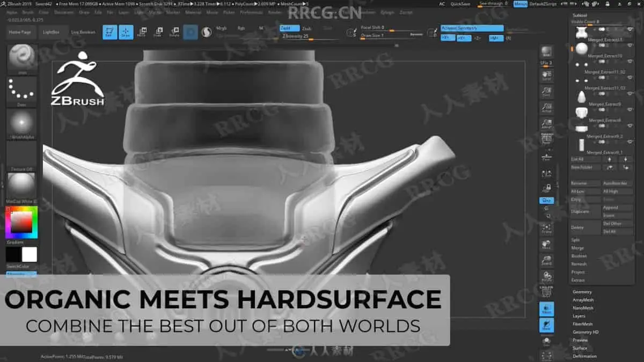Toggle Activate Symmetry
644x362 pixels.
point(472,28)
